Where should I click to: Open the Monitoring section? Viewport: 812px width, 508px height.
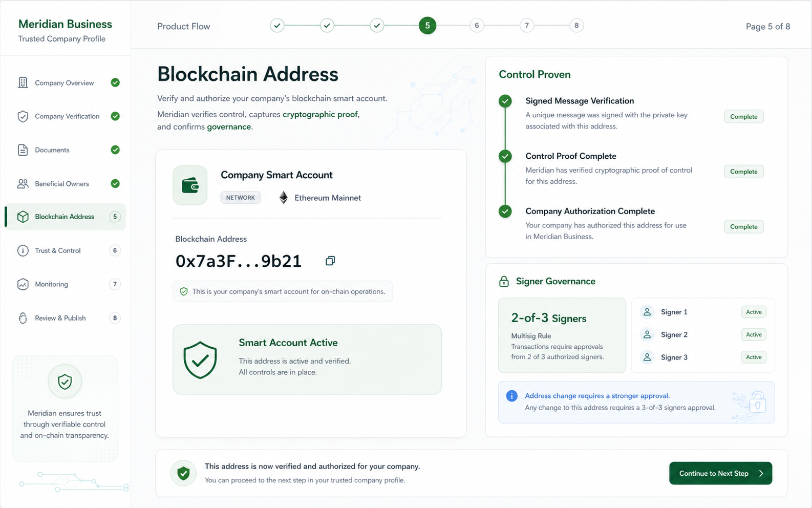pyautogui.click(x=65, y=284)
